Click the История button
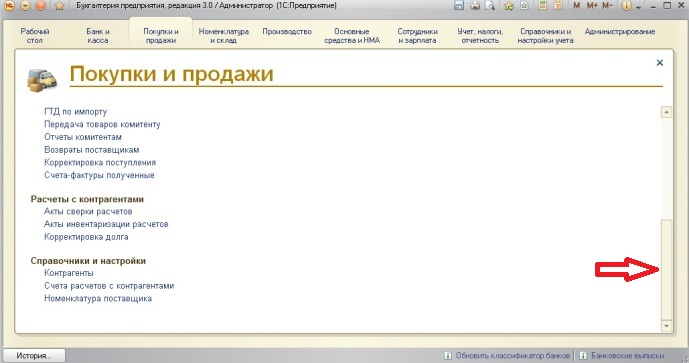The width and height of the screenshot is (689, 363). 34,356
